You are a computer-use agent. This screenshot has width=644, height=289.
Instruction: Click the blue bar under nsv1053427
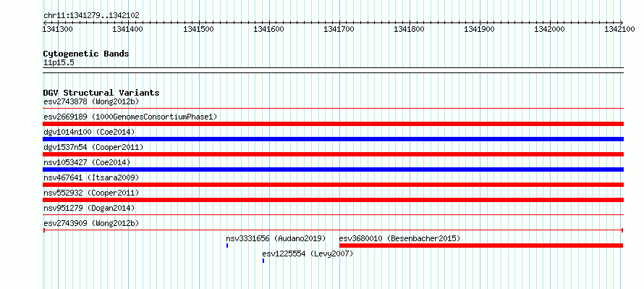coord(333,169)
